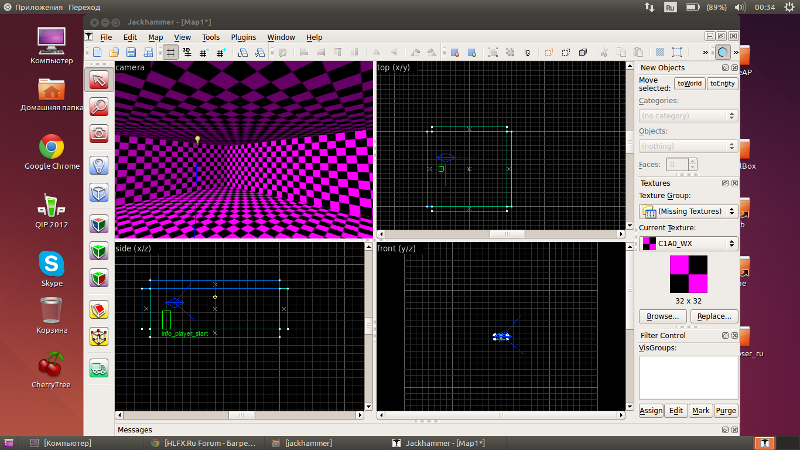
Task: Click the Google Chrome desktop icon
Action: coord(52,148)
